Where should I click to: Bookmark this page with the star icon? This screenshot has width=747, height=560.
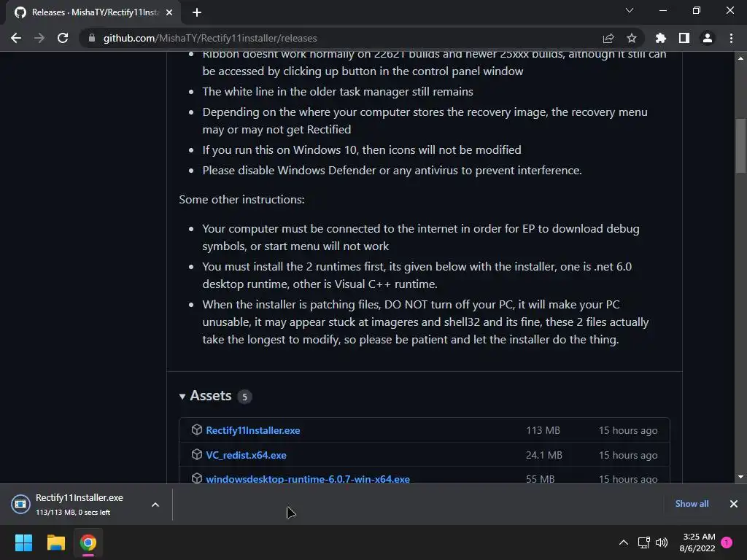(631, 38)
